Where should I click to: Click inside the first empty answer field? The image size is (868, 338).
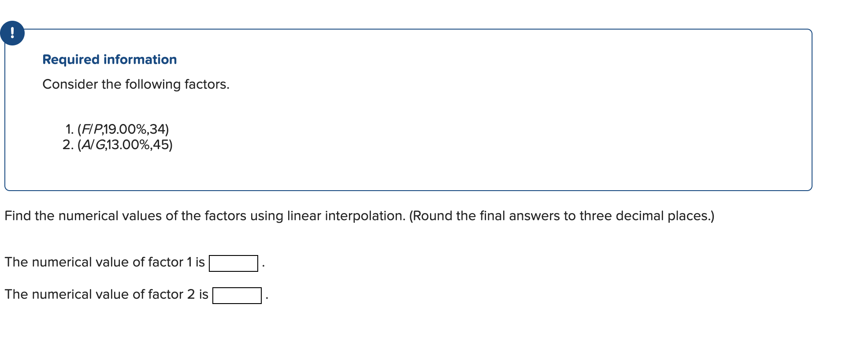pyautogui.click(x=233, y=262)
